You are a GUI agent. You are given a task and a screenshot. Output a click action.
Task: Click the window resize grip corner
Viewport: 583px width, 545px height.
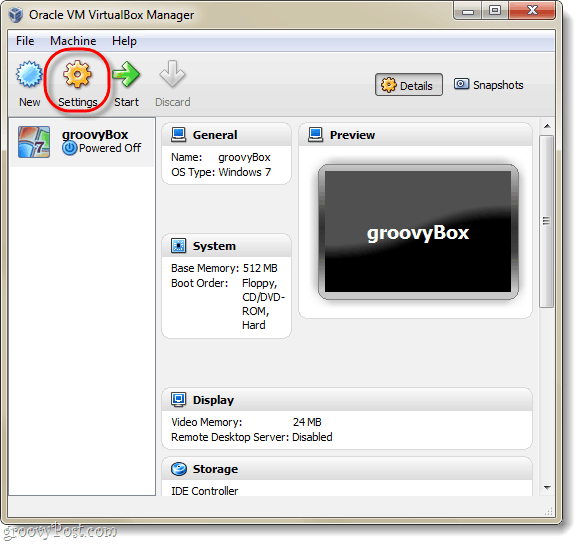[548, 511]
